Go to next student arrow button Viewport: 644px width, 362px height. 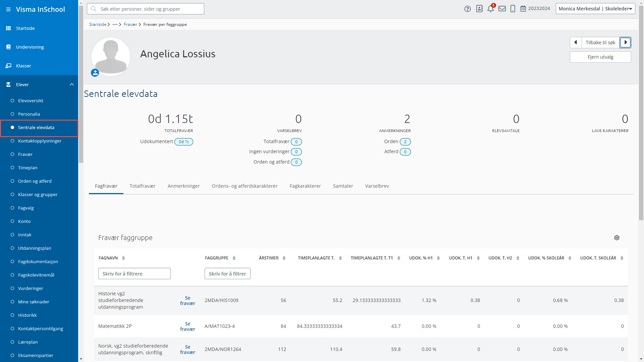click(625, 43)
